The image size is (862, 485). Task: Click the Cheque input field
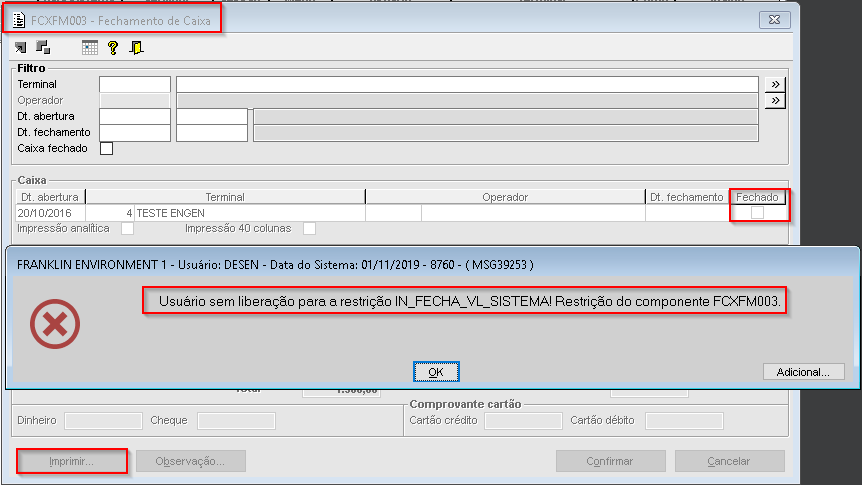[236, 421]
